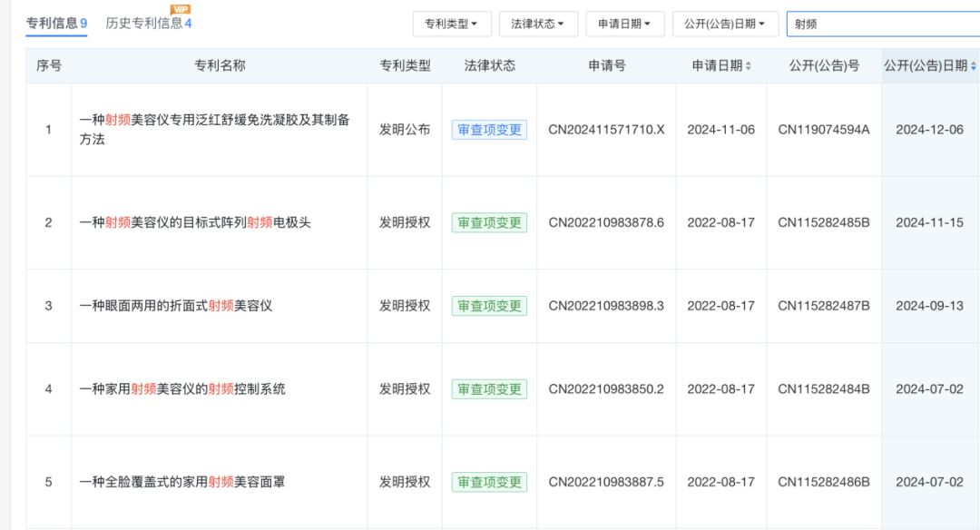The width and height of the screenshot is (980, 530).
Task: Sort by 申请日期 column sort icon
Action: point(749,66)
